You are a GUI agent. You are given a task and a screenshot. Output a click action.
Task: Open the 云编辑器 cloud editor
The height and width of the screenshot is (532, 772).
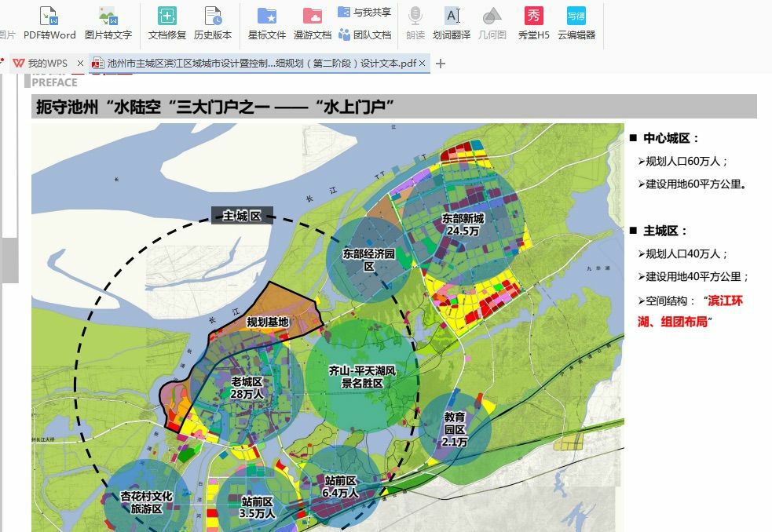click(x=576, y=23)
